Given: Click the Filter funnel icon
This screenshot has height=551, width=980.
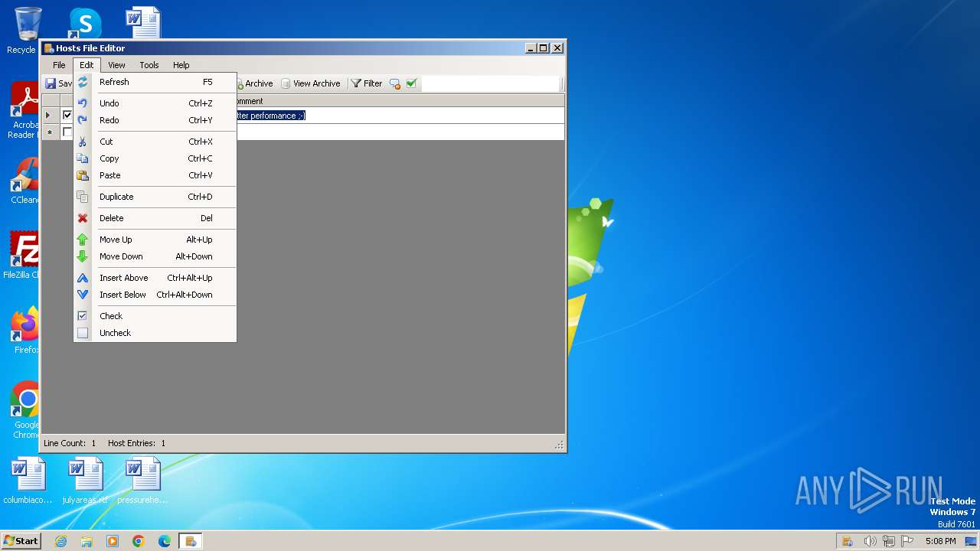Looking at the screenshot, I should (x=356, y=83).
